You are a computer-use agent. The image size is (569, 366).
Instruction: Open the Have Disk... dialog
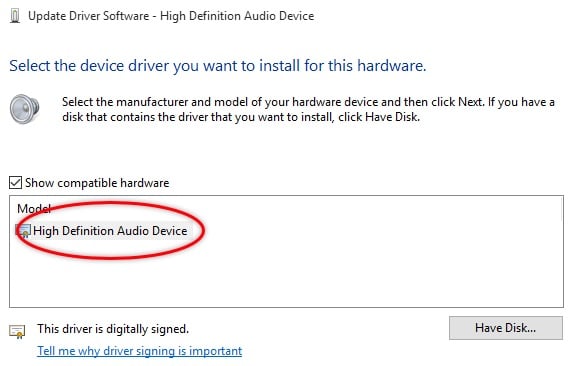(505, 328)
